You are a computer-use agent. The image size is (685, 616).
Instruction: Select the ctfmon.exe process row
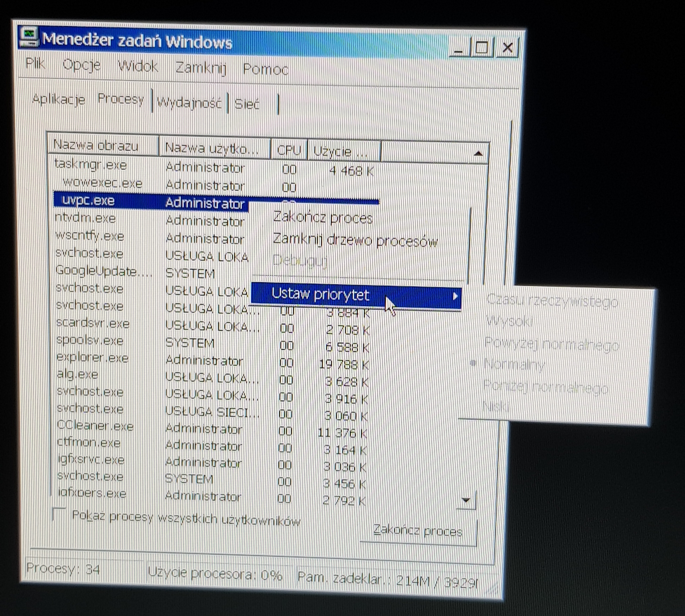click(x=212, y=446)
